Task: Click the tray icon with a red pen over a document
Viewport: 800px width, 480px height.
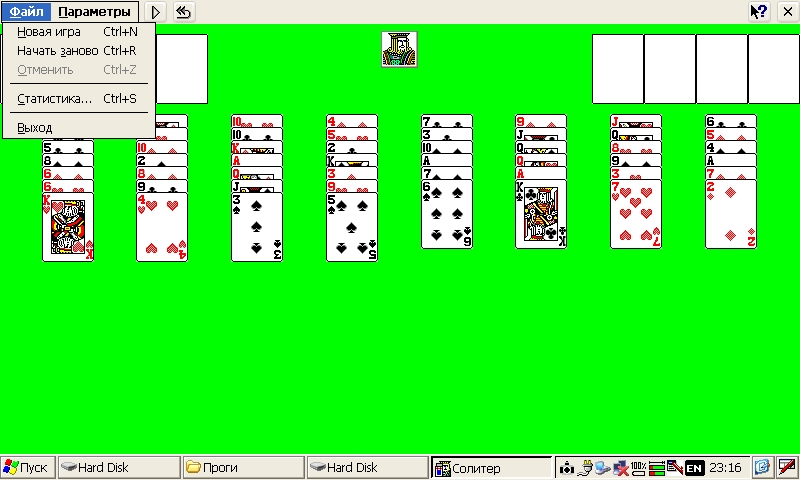Action: coord(674,467)
